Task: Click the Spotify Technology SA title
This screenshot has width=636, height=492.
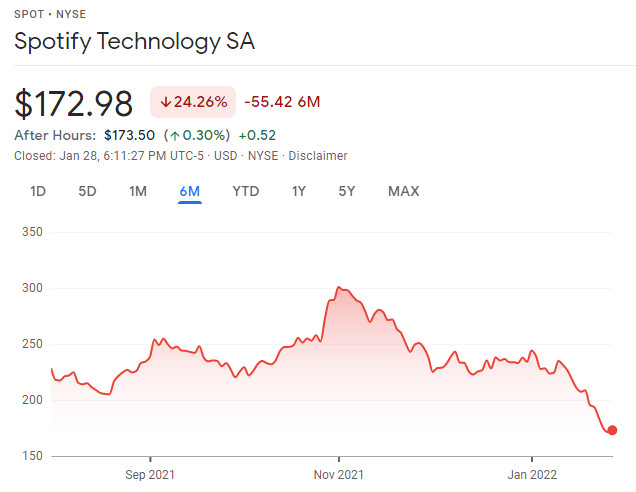Action: click(x=134, y=42)
